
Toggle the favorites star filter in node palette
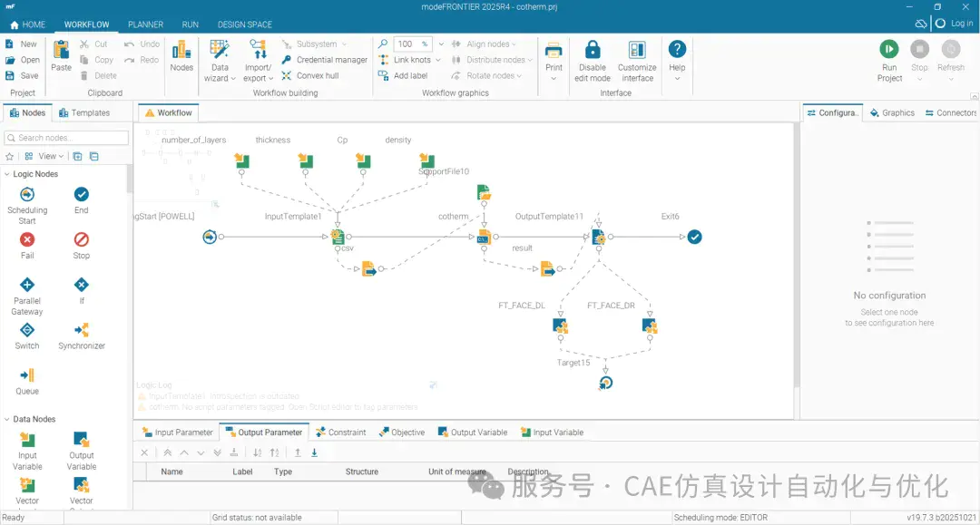(9, 157)
